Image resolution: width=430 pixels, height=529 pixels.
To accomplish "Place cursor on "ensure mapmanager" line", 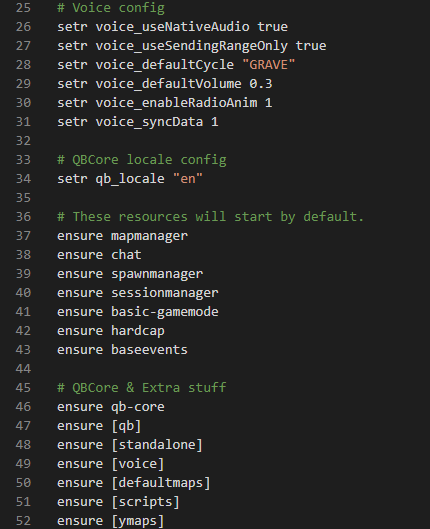I will pyautogui.click(x=122, y=236).
